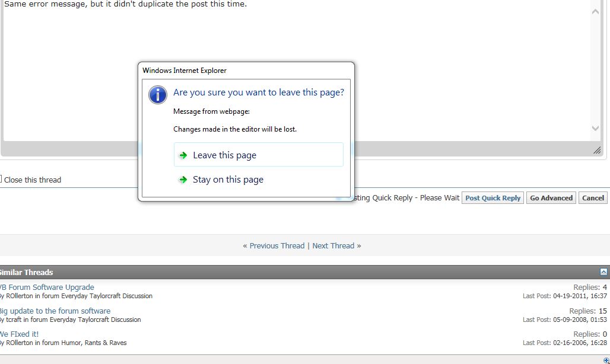
Task: Go to the Next Thread link
Action: pyautogui.click(x=333, y=245)
